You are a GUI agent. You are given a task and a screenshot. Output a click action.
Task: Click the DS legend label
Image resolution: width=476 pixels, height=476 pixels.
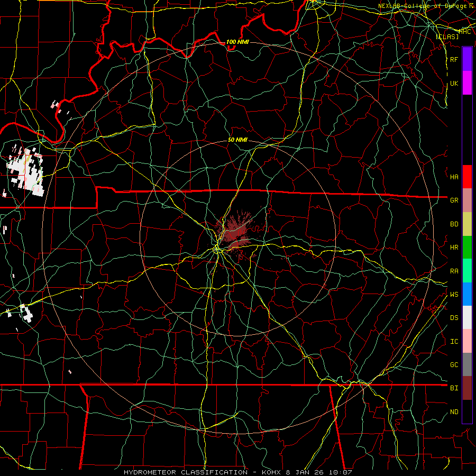(454, 318)
